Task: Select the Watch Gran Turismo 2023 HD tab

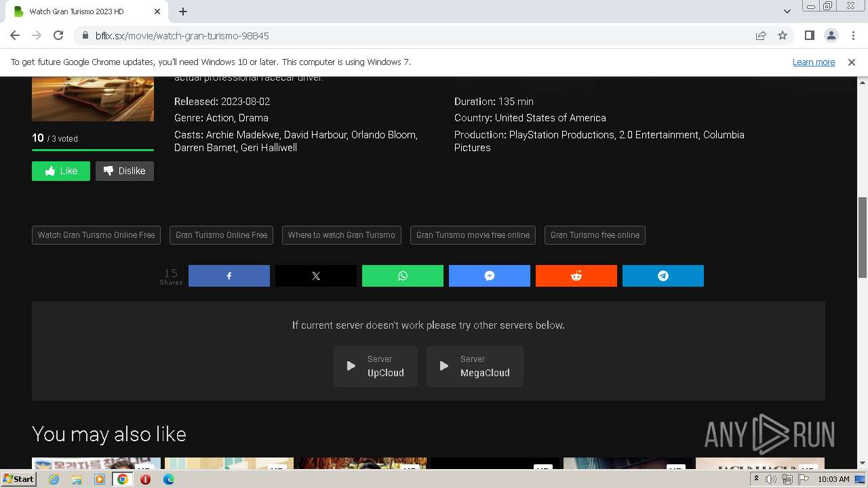Action: 87,12
